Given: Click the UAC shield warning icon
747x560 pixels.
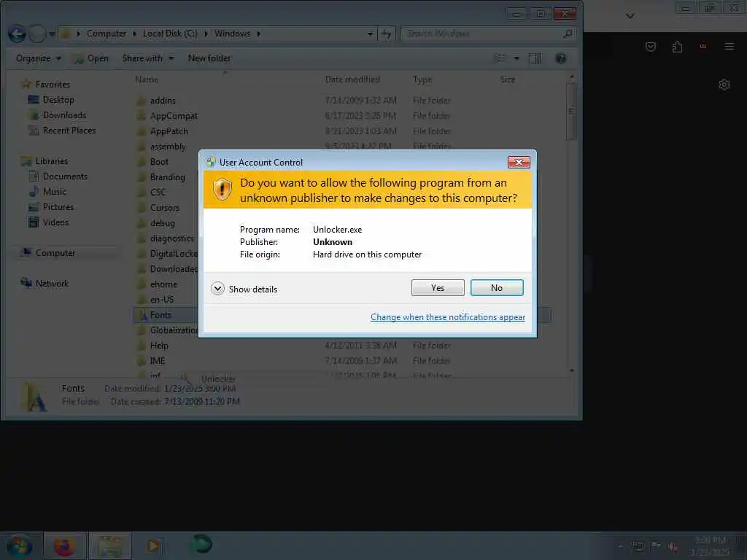Looking at the screenshot, I should click(x=222, y=190).
